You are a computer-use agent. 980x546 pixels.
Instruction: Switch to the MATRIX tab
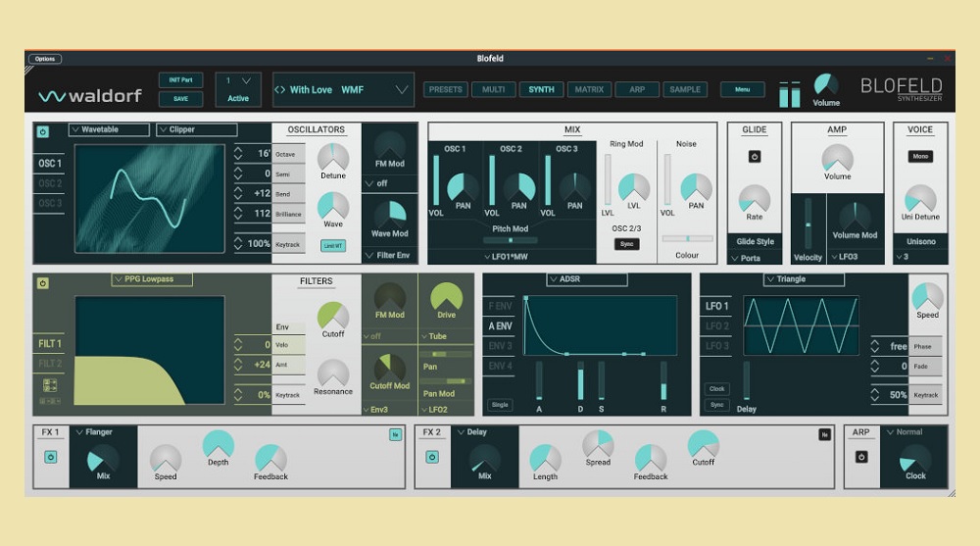[x=589, y=90]
